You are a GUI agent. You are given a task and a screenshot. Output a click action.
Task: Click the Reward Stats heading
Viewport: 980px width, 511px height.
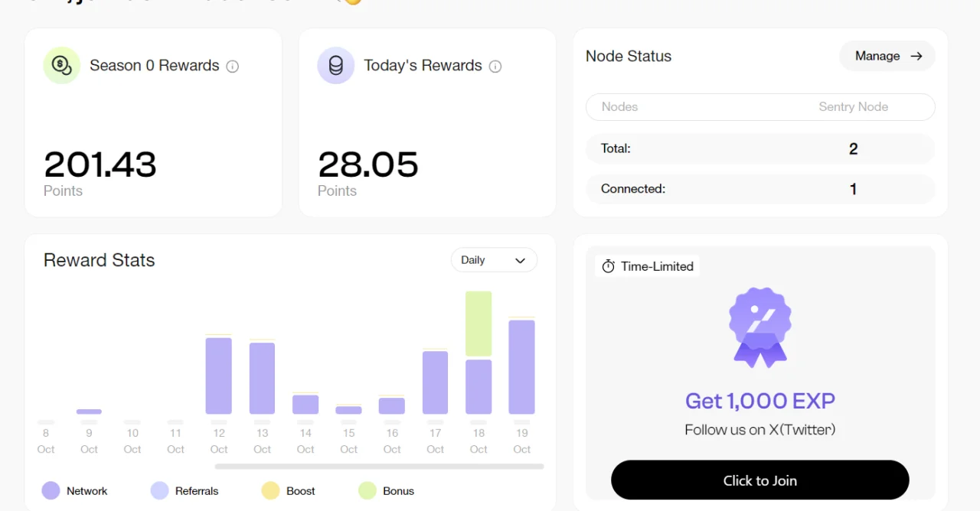click(100, 260)
